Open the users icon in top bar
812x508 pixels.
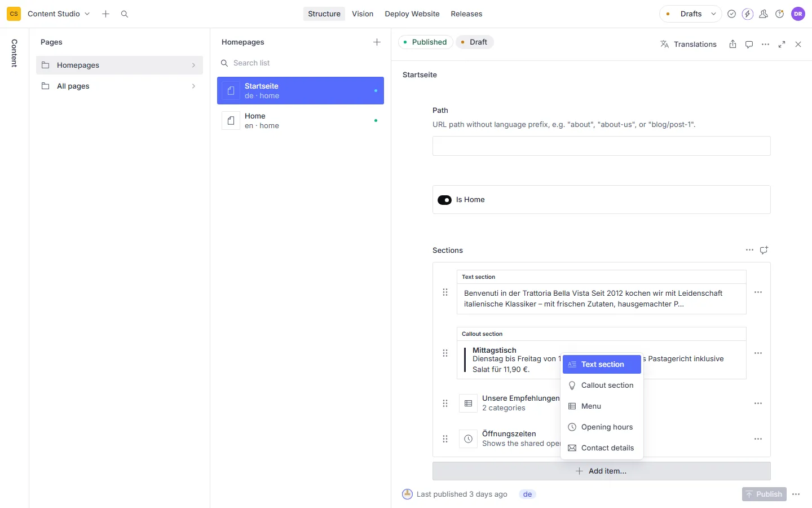pyautogui.click(x=764, y=14)
